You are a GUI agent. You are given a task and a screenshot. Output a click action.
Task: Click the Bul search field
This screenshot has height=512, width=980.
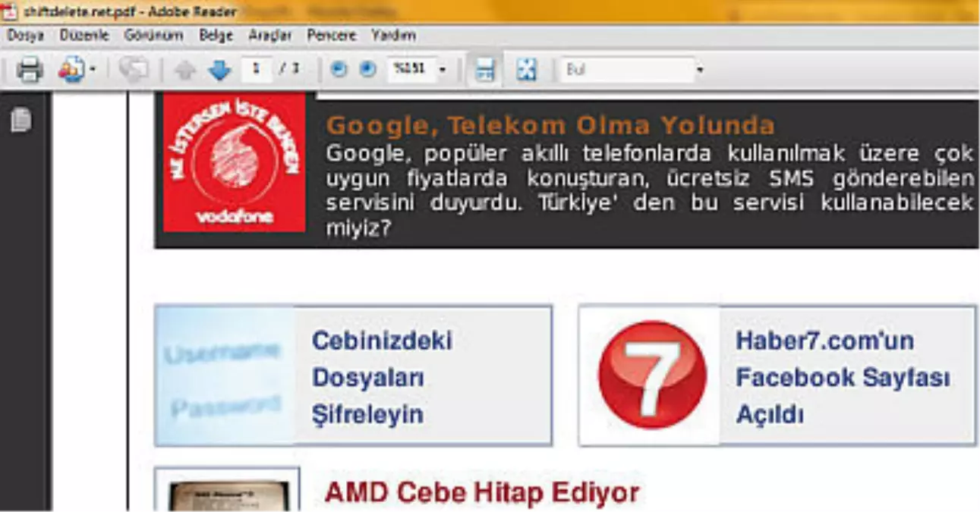click(x=627, y=70)
